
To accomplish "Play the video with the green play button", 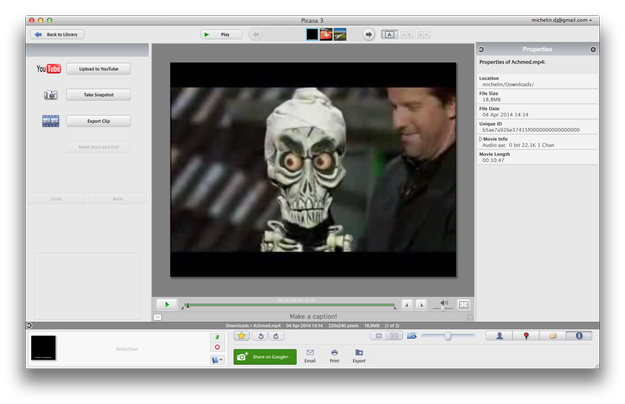I will (x=167, y=305).
